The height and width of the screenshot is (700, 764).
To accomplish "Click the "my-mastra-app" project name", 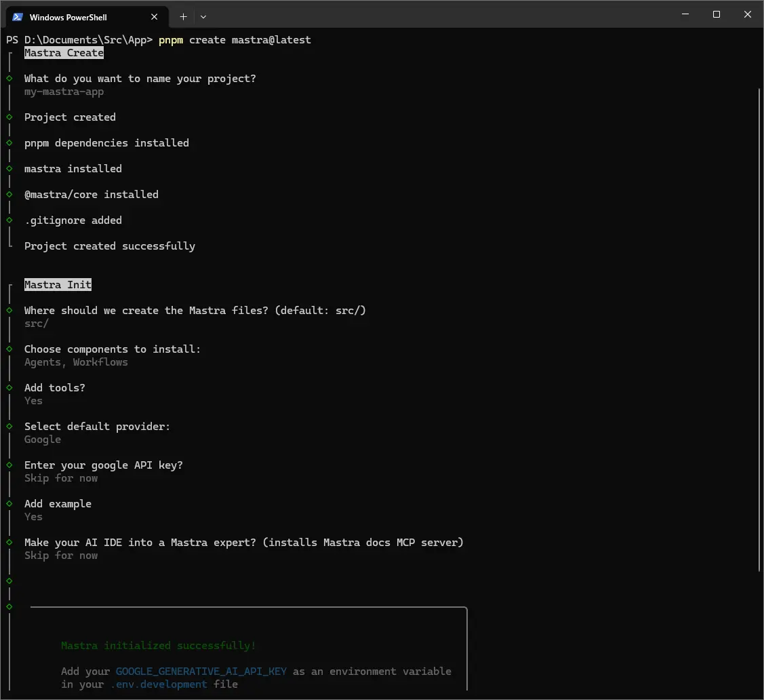I will [64, 92].
